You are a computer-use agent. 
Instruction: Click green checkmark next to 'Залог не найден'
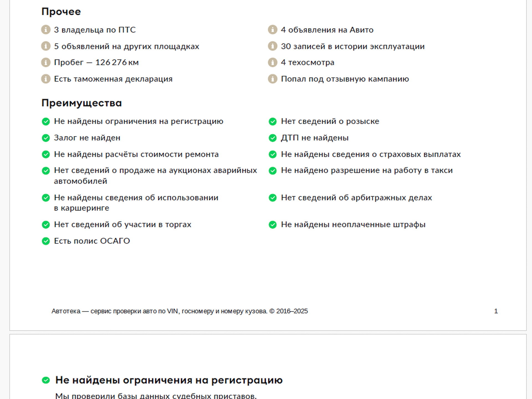tap(46, 138)
